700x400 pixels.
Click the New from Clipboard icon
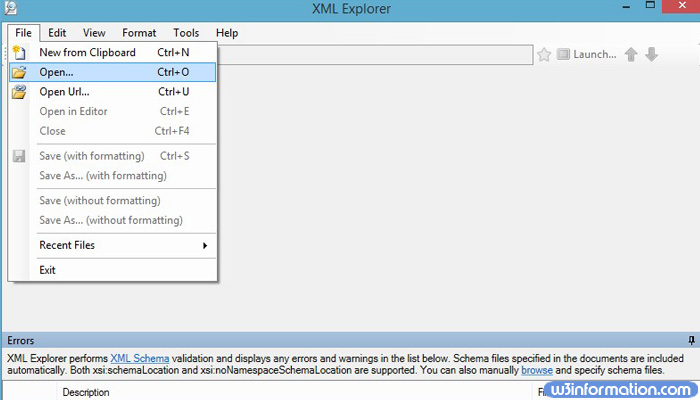[19, 53]
